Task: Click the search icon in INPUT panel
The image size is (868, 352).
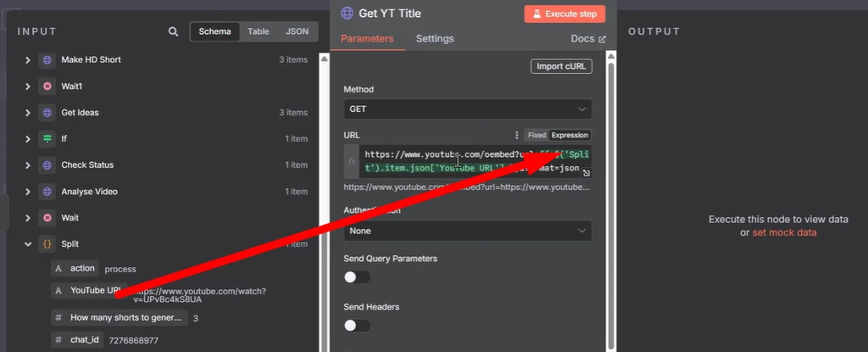Action: [173, 31]
